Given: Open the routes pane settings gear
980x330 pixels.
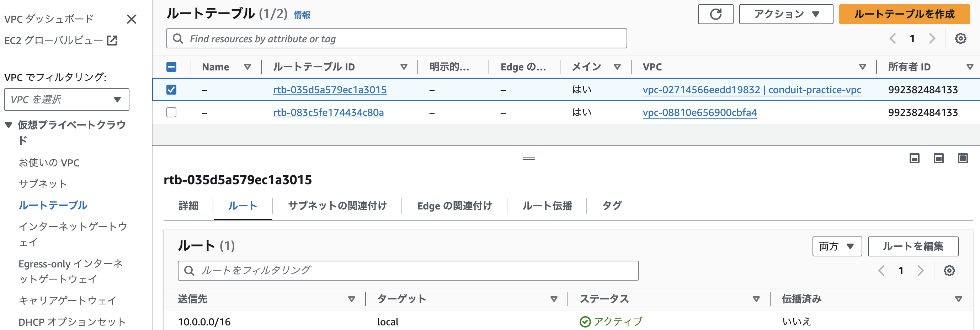Looking at the screenshot, I should [949, 271].
